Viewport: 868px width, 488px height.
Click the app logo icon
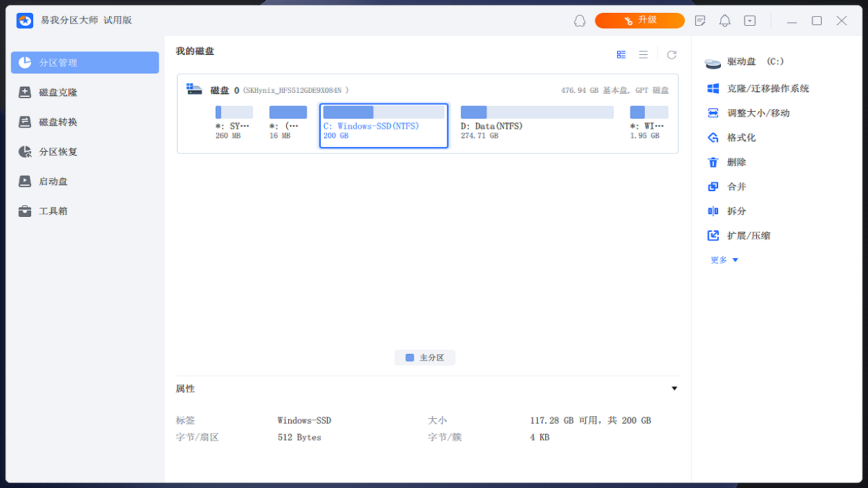click(25, 21)
